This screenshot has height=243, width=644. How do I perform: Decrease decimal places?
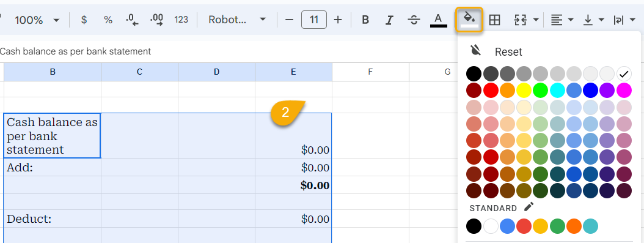[x=132, y=20]
